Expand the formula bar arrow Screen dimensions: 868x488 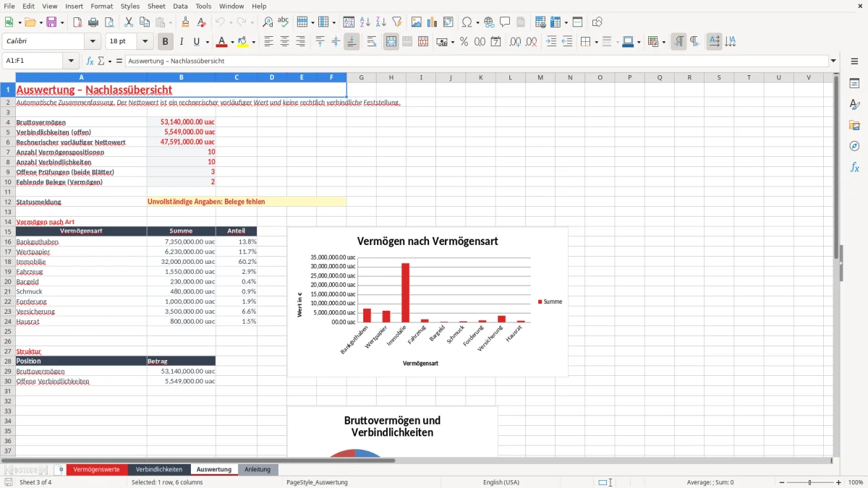(833, 61)
